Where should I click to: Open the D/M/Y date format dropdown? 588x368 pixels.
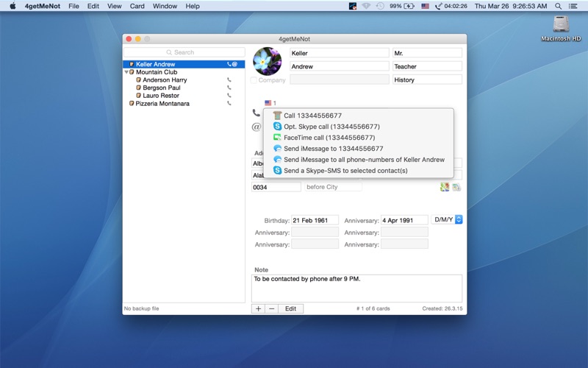pos(447,219)
